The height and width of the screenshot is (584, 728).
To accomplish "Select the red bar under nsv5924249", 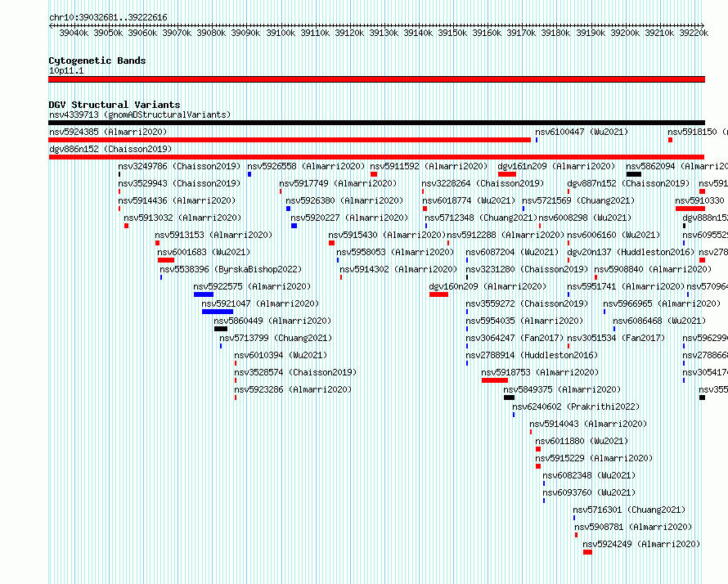I will point(588,552).
